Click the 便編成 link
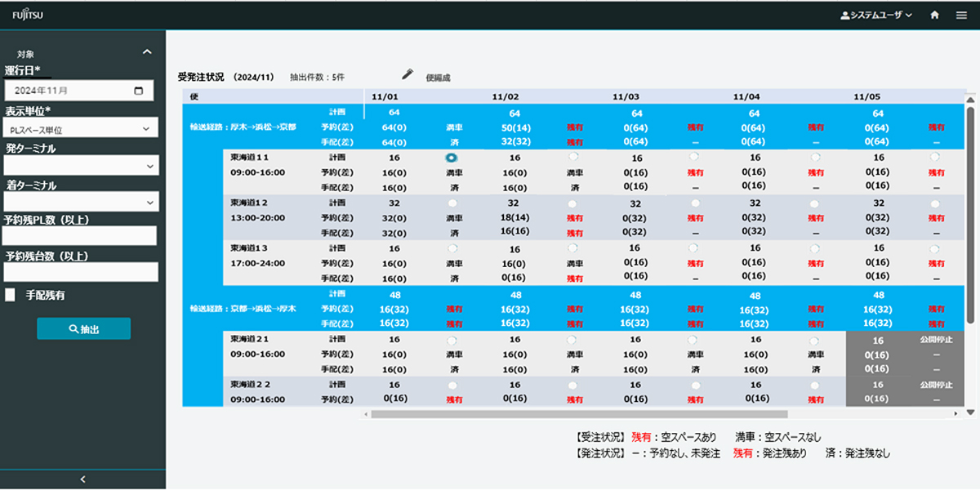 (438, 78)
